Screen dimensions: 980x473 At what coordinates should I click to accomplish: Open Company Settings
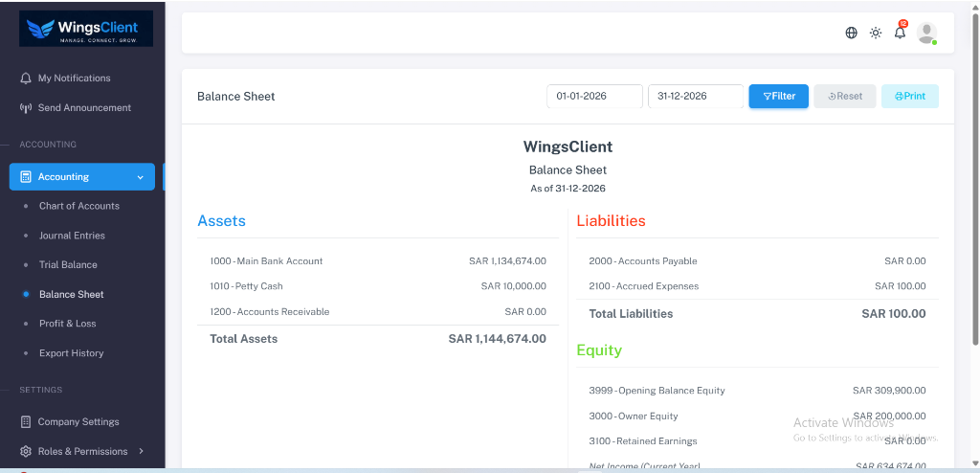78,421
